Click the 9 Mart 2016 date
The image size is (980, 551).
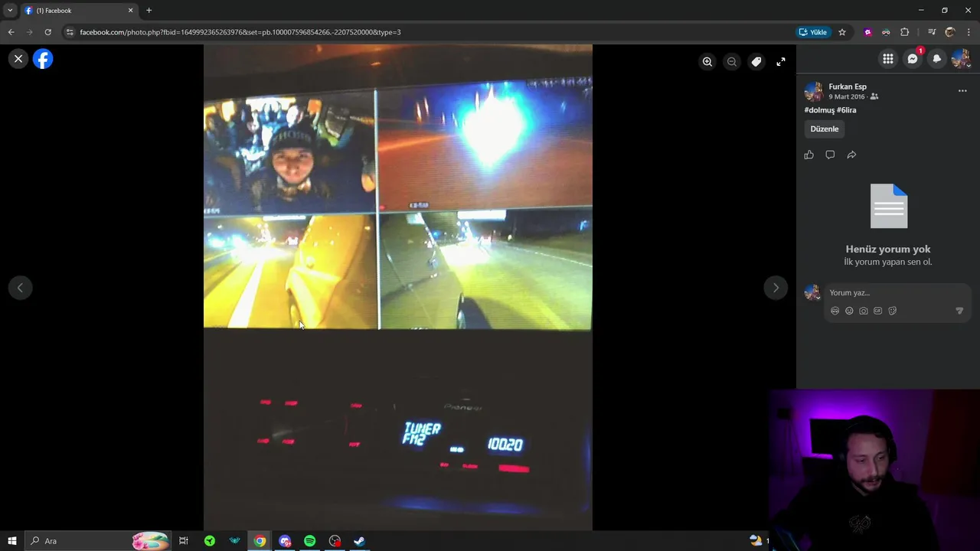(x=847, y=97)
